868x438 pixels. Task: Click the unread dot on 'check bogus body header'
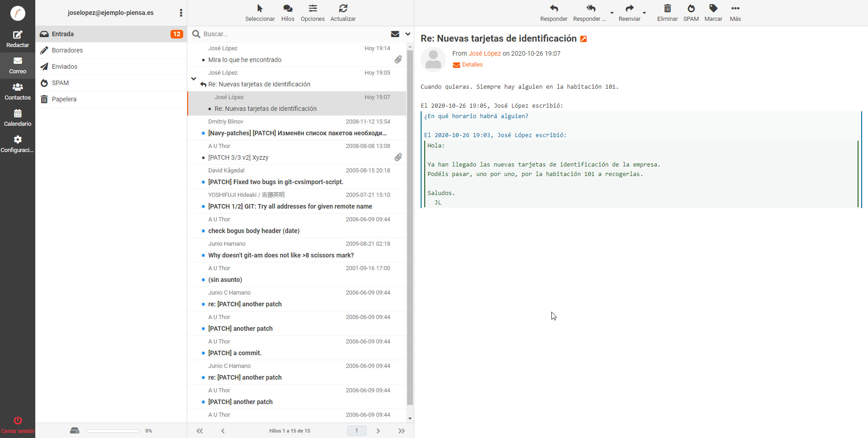[203, 231]
